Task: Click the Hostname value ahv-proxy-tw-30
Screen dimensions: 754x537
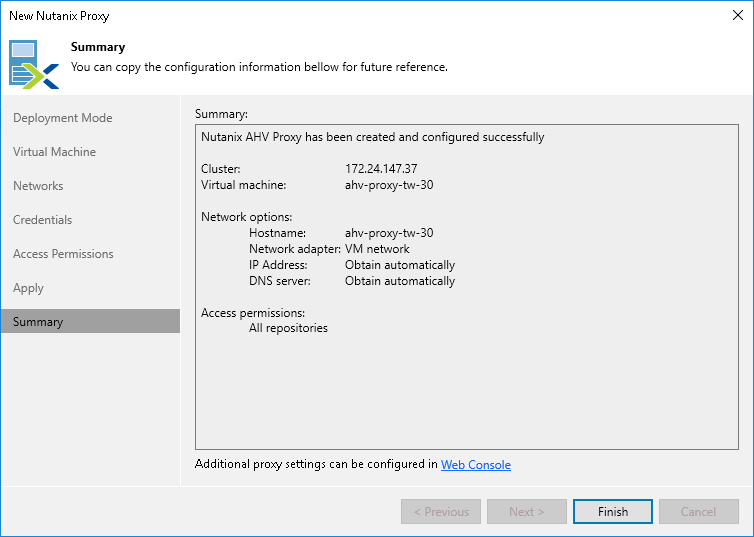Action: (x=389, y=233)
